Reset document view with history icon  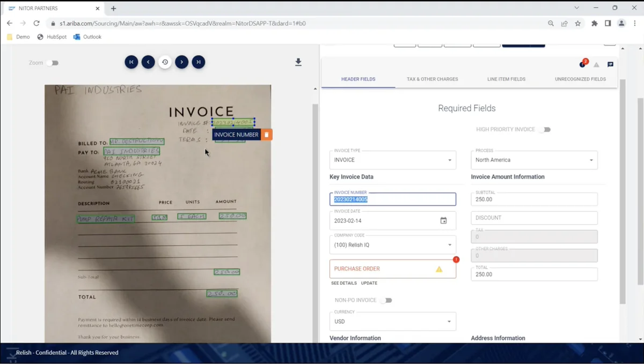tap(165, 62)
